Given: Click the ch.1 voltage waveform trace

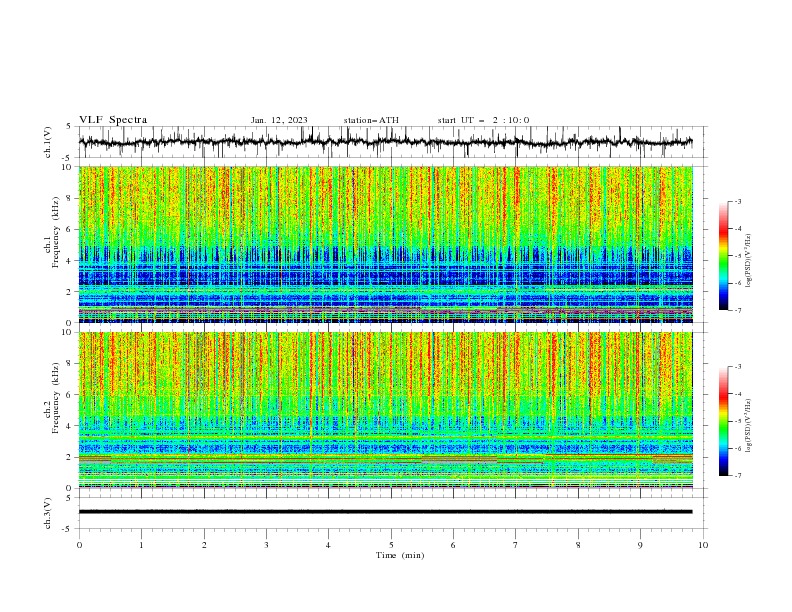Looking at the screenshot, I should click(x=385, y=142).
